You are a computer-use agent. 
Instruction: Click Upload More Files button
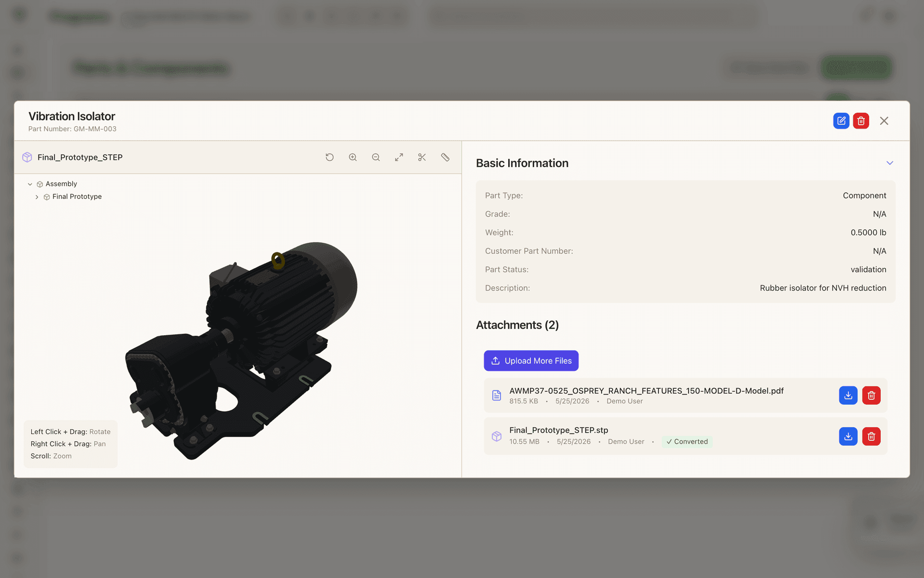click(531, 361)
